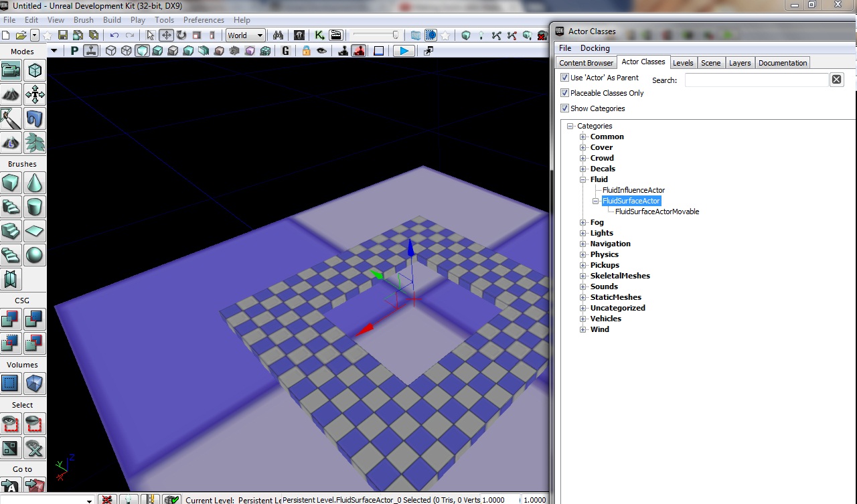
Task: Select the Cone brush builder
Action: click(34, 183)
